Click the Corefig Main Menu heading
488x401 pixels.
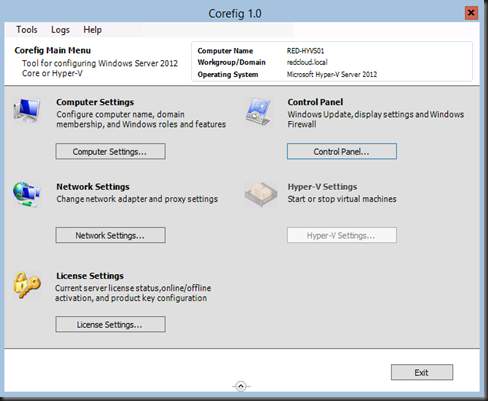pos(53,50)
